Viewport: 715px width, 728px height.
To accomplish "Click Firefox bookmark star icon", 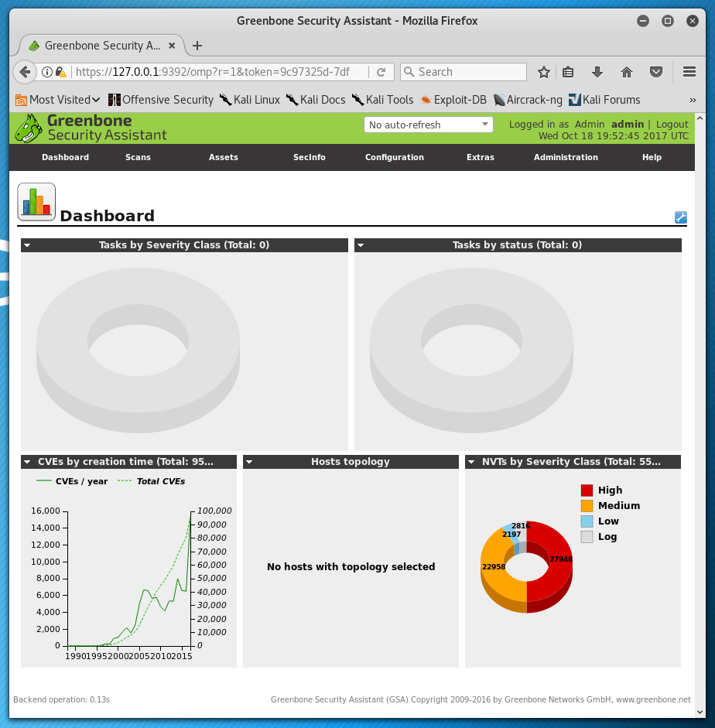I will [x=544, y=72].
